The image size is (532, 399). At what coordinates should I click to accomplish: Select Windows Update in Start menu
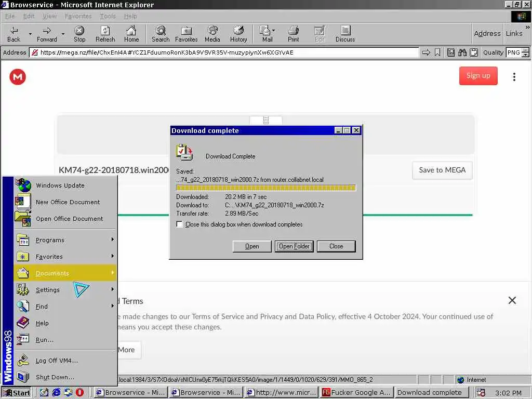click(x=66, y=185)
